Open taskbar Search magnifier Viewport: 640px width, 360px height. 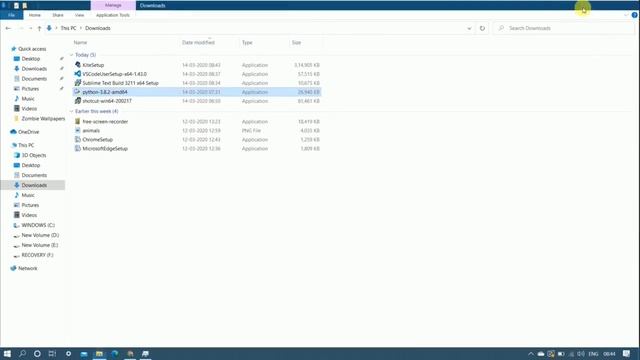(x=22, y=353)
